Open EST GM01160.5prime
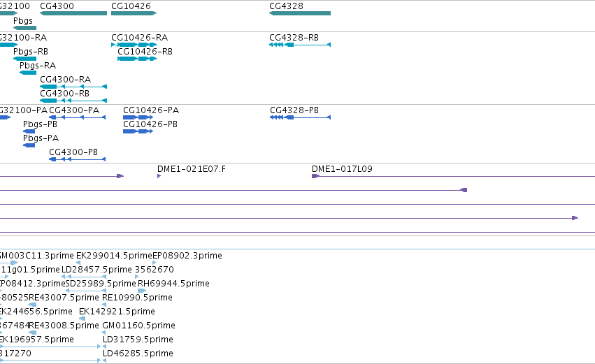The image size is (595, 364). point(104,333)
